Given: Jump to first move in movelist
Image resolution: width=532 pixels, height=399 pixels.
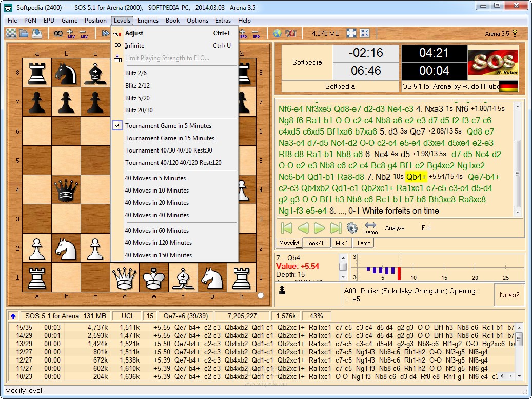Looking at the screenshot, I should click(287, 228).
